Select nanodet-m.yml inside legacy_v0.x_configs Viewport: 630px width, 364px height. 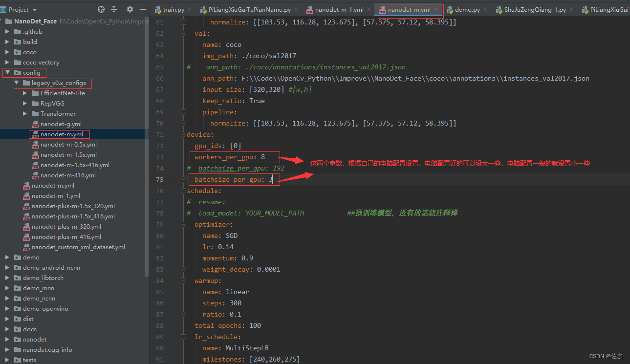pyautogui.click(x=62, y=134)
